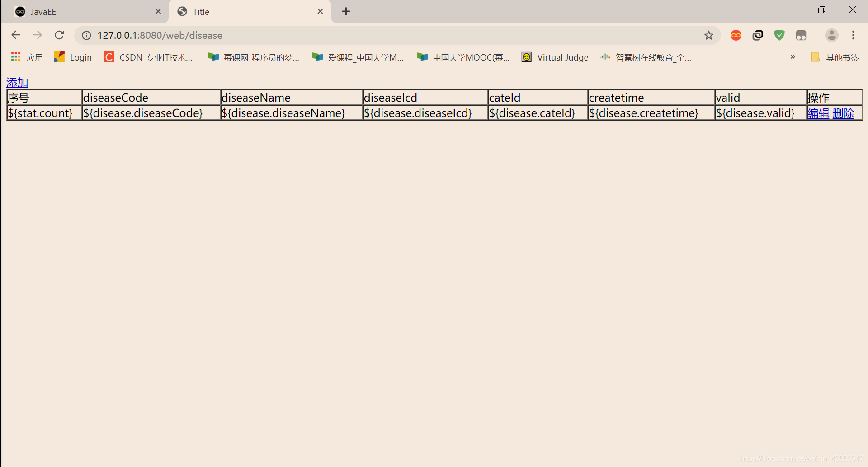Open the red infinity extension icon

click(x=736, y=35)
